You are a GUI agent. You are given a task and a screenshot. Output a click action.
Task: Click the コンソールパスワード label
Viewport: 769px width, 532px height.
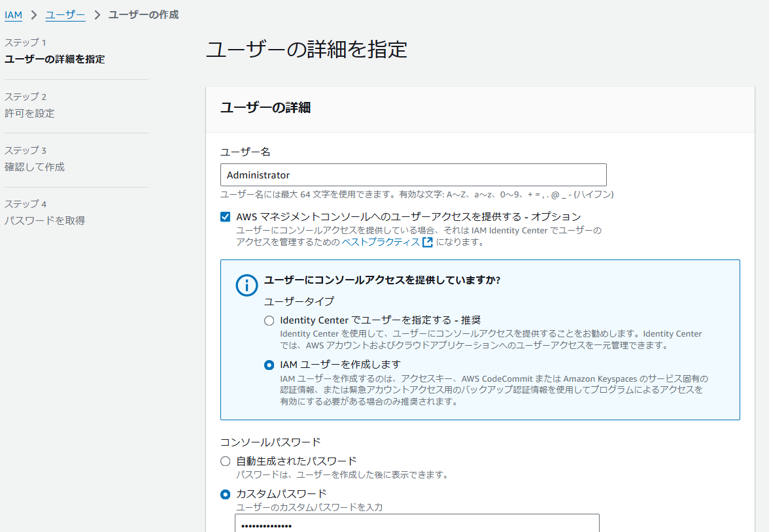coord(270,442)
